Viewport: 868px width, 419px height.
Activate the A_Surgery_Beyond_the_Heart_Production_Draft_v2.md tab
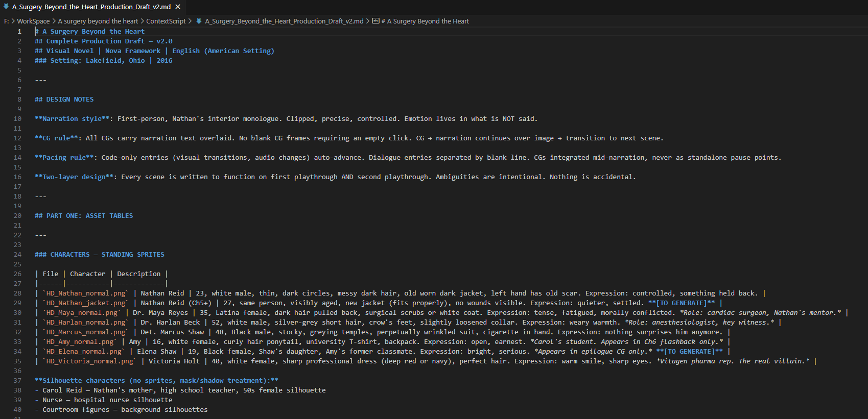click(x=91, y=7)
